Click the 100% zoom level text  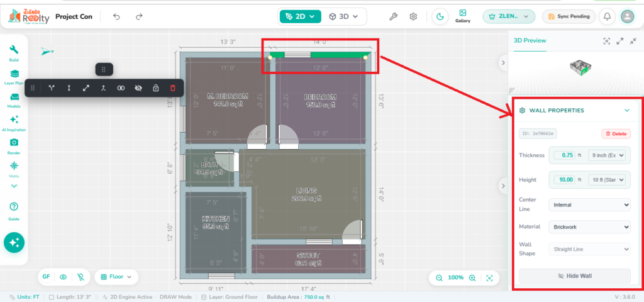point(455,277)
